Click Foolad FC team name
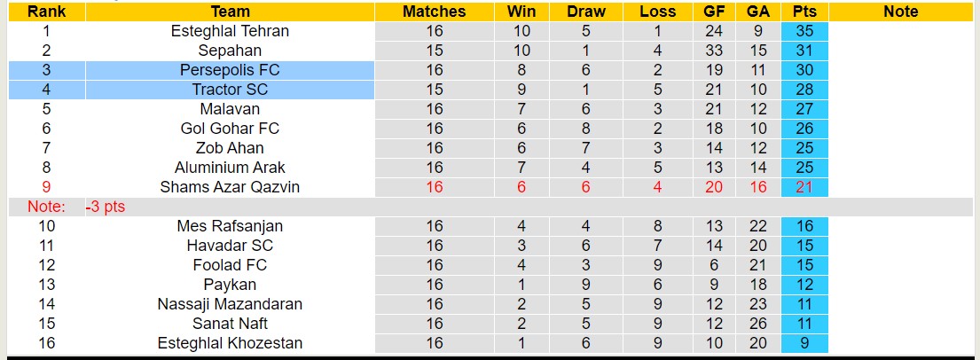980x360 pixels. point(230,265)
